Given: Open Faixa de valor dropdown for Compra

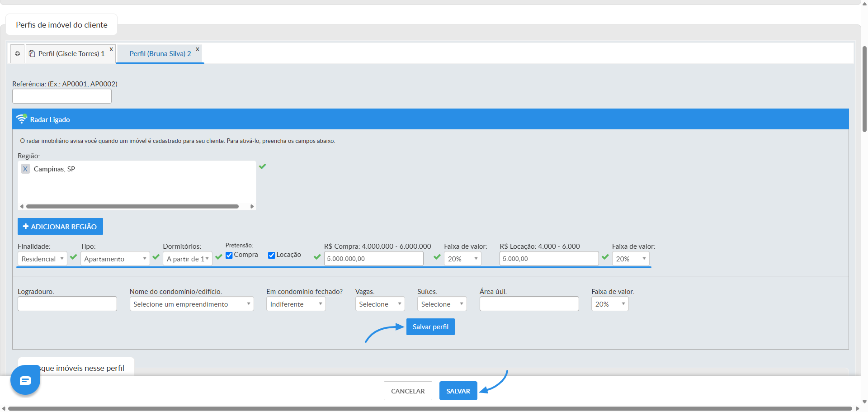Looking at the screenshot, I should pyautogui.click(x=462, y=259).
